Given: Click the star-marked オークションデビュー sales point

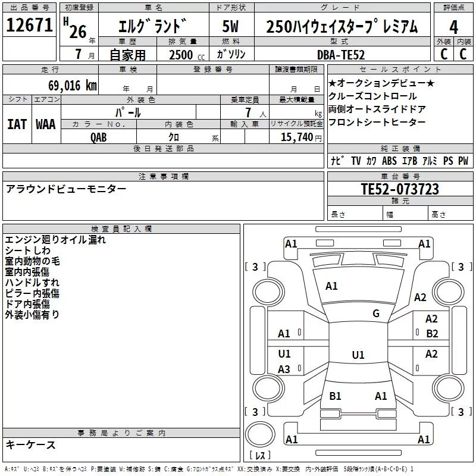Looking at the screenshot, I should click(381, 83).
